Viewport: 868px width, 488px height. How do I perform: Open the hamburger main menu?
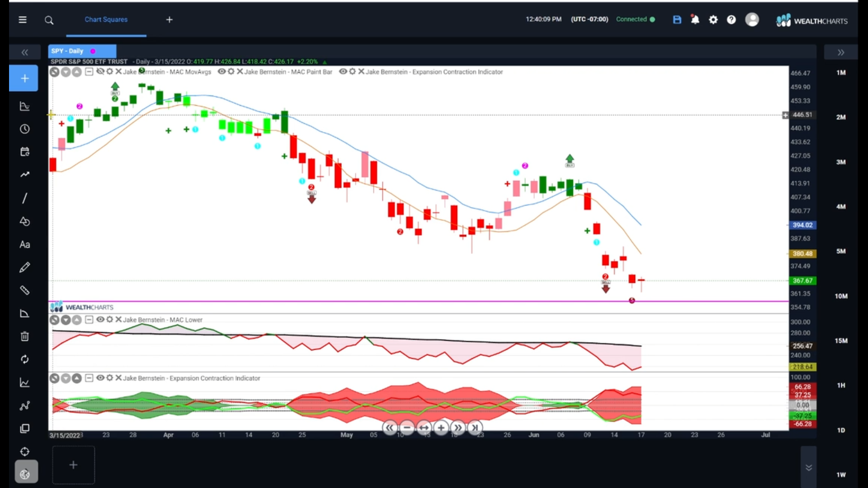tap(23, 20)
